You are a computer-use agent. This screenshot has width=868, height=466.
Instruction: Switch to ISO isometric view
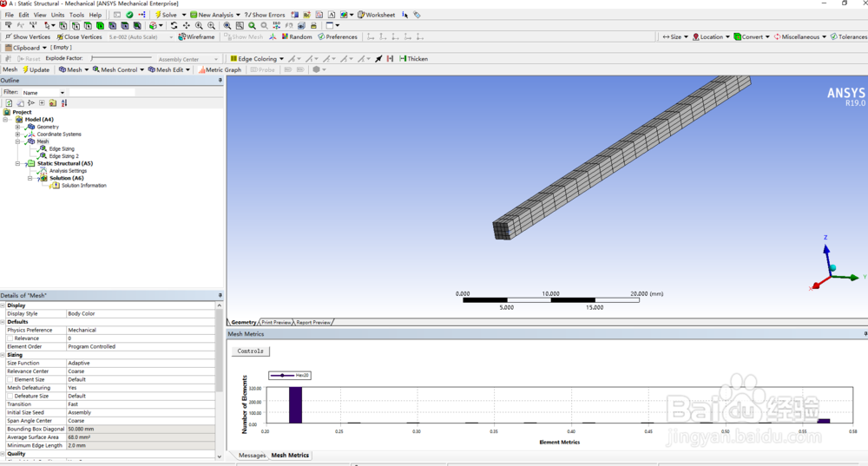pos(276,25)
